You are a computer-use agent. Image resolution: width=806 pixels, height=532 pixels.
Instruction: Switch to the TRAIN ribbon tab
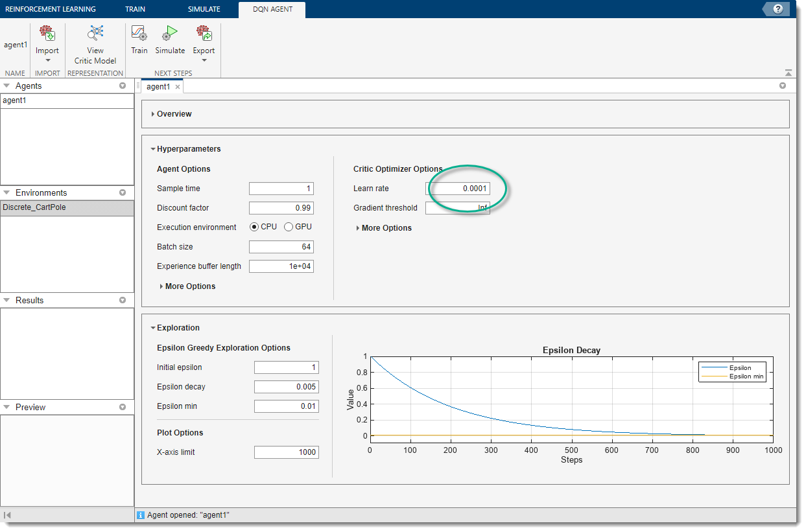(135, 9)
